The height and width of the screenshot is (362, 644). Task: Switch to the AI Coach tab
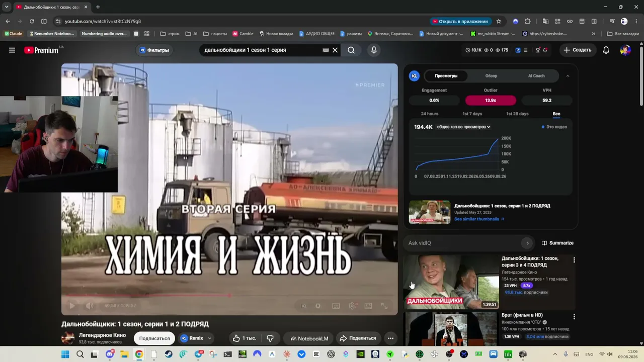(536, 76)
